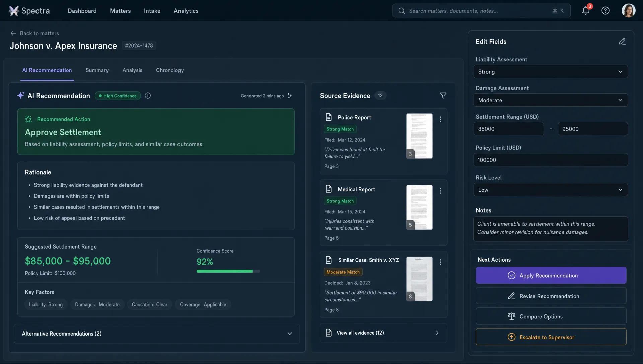Switch to the Summary tab
Viewport: 643px width, 364px height.
pyautogui.click(x=97, y=70)
